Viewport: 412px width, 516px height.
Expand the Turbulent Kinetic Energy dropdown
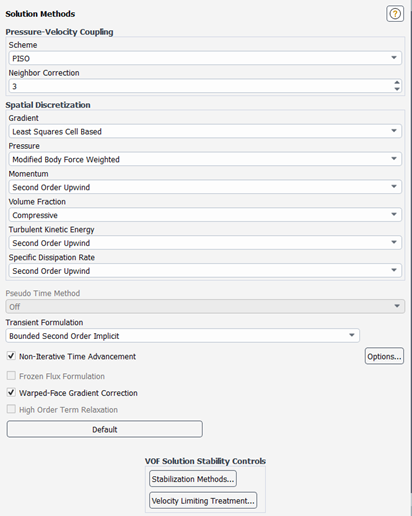(205, 243)
